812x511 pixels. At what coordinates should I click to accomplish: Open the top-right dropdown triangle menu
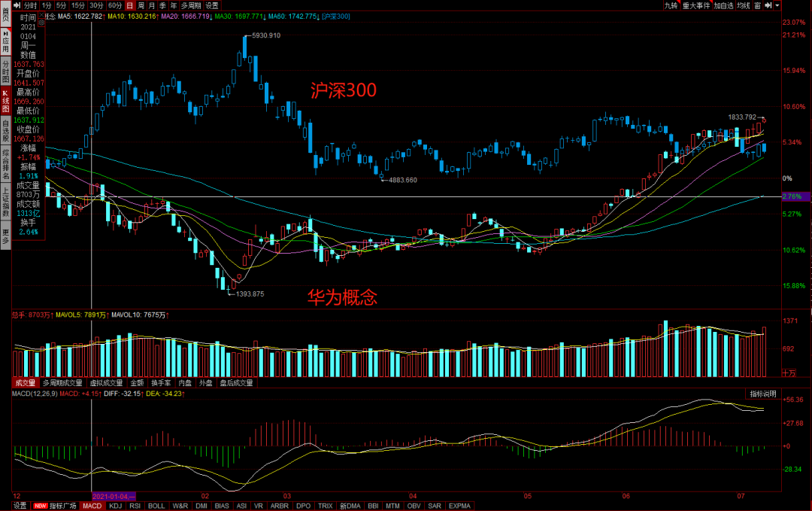[x=777, y=5]
